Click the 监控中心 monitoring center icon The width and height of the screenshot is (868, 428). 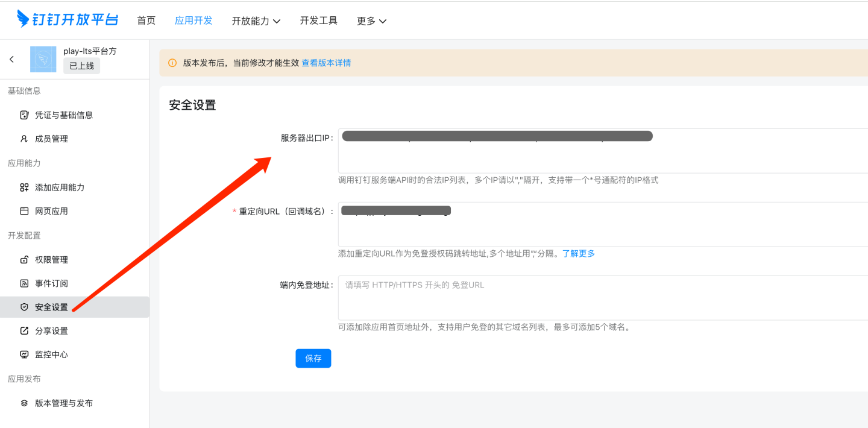point(24,354)
